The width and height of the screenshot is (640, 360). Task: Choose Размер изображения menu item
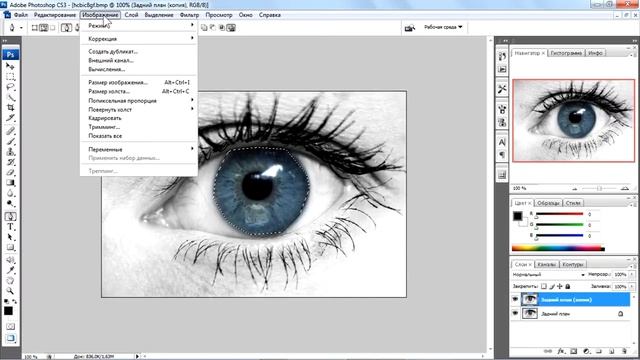point(139,82)
